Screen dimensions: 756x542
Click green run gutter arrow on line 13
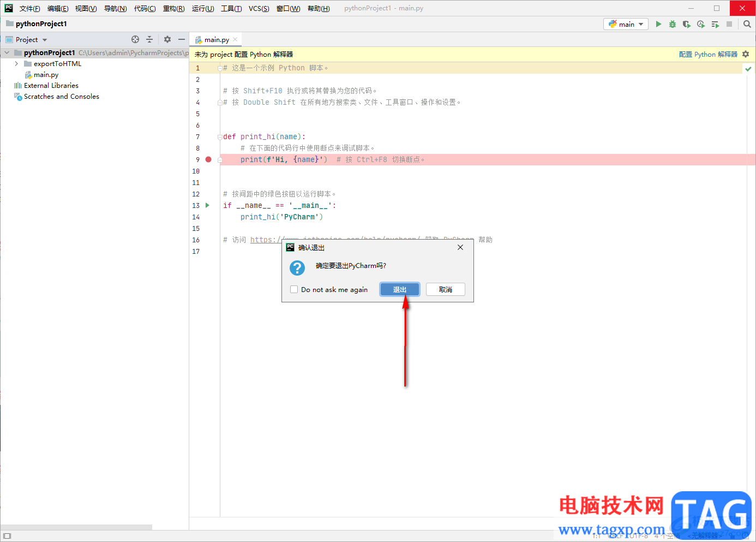point(207,205)
